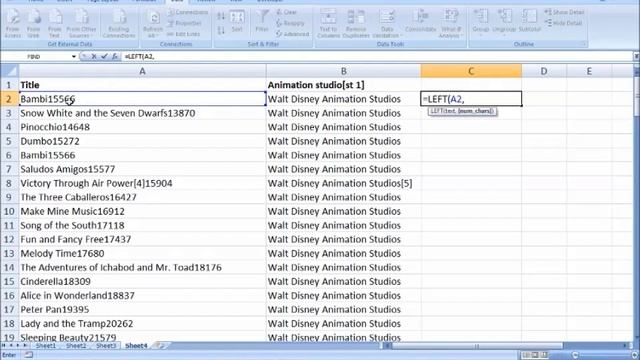This screenshot has width=640, height=360.
Task: Click the From Text import icon
Action: pos(55,24)
